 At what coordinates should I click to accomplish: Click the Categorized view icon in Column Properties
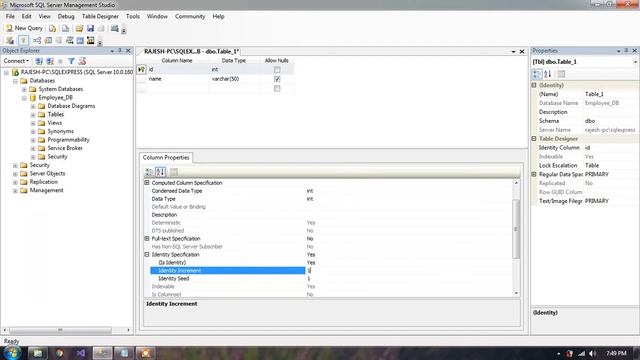click(149, 172)
